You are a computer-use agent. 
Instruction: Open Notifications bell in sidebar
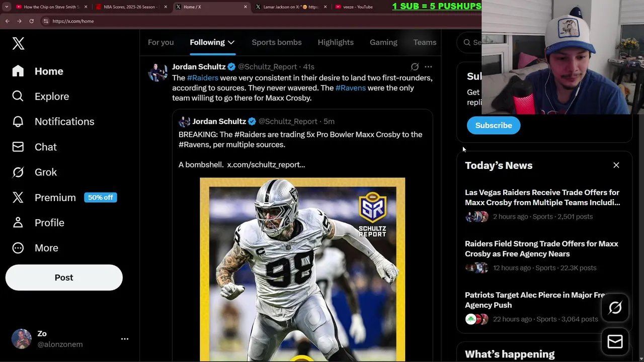coord(53,122)
